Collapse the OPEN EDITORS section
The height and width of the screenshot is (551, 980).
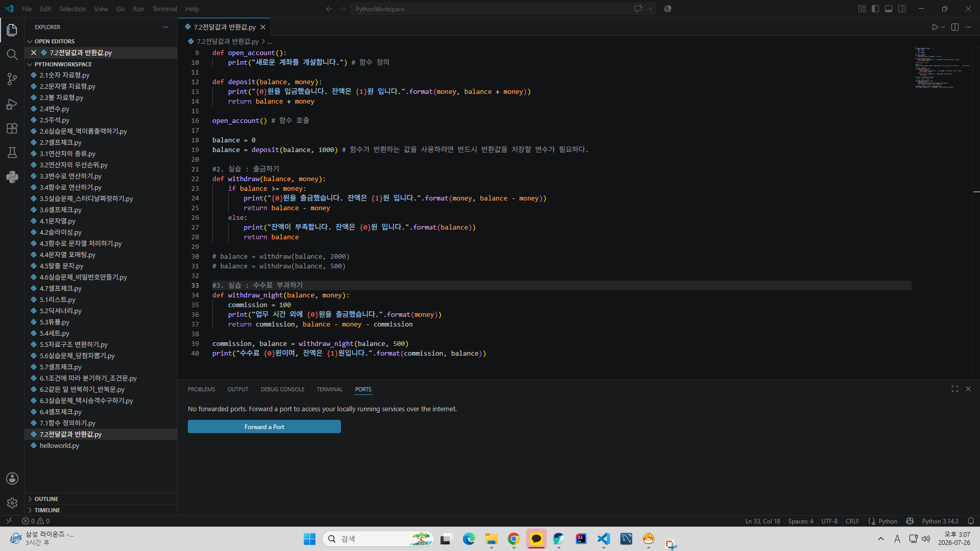30,41
